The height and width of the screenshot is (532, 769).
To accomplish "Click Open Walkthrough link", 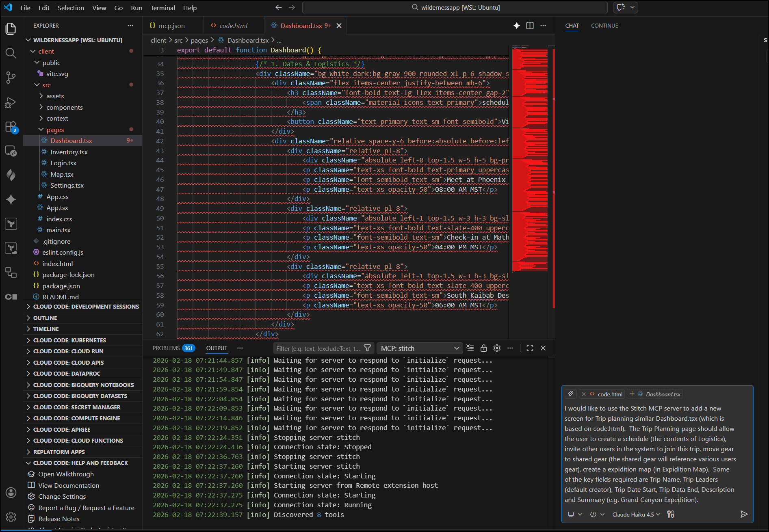I will pos(66,474).
